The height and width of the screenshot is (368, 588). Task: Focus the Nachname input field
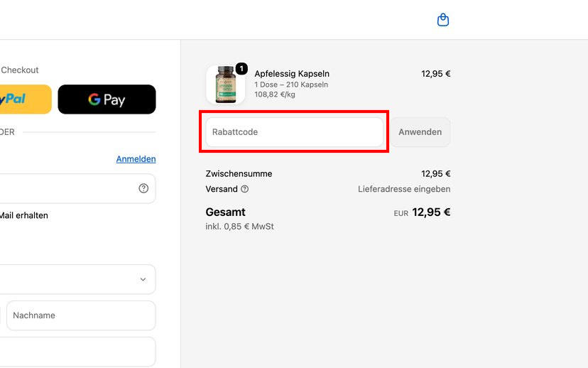coord(81,315)
